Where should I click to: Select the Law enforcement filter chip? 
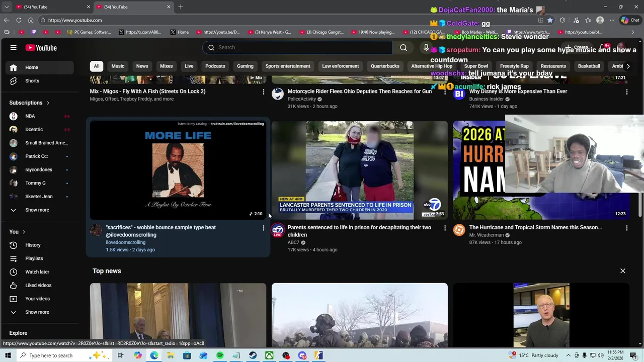pyautogui.click(x=341, y=66)
